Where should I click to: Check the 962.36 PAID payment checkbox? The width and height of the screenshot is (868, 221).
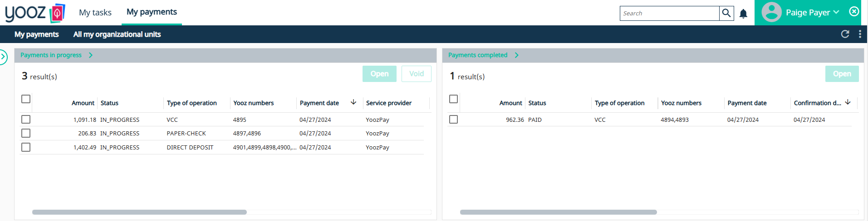[x=453, y=120]
